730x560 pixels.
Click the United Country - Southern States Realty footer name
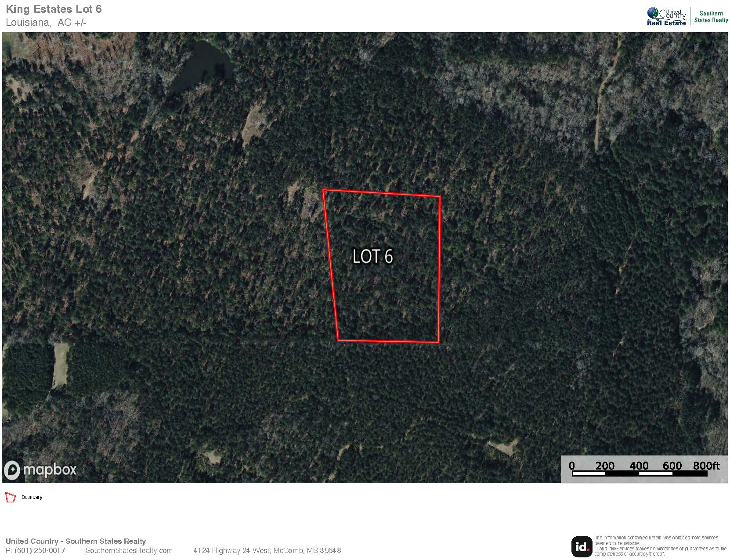click(x=76, y=541)
